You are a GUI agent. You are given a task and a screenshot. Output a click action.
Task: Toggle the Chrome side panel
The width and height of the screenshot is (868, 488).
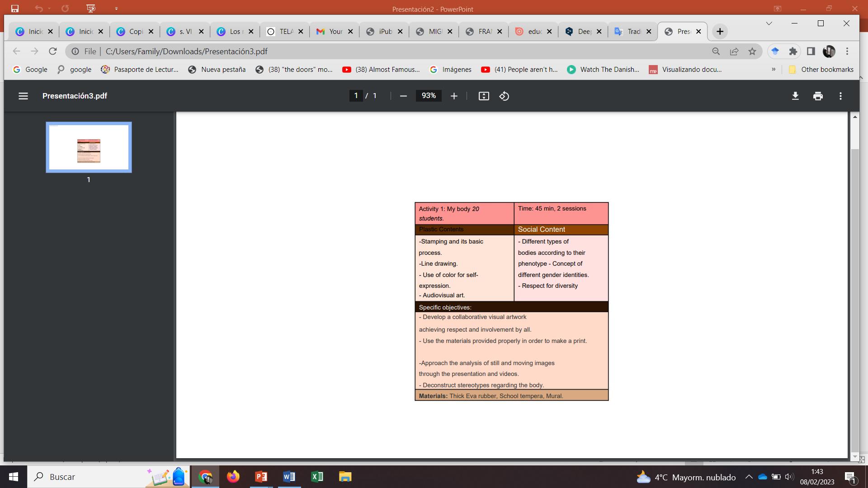coord(811,52)
